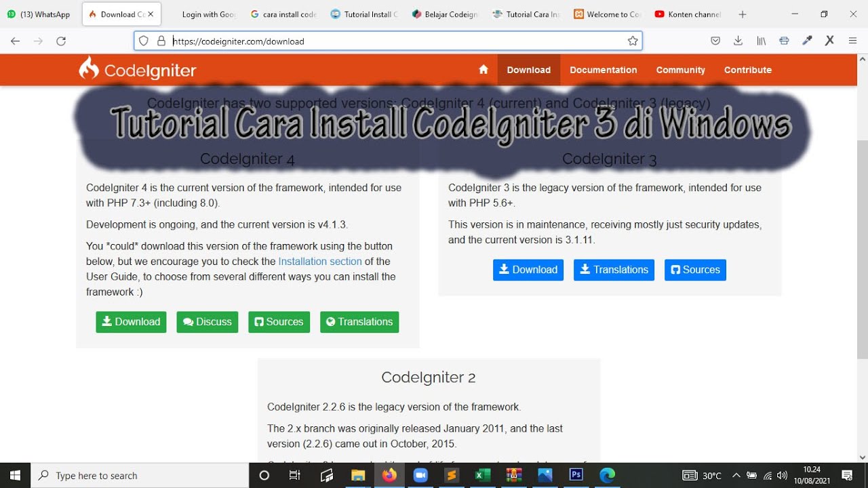Open CodeIgniter 4 Translations green button

coord(359,322)
